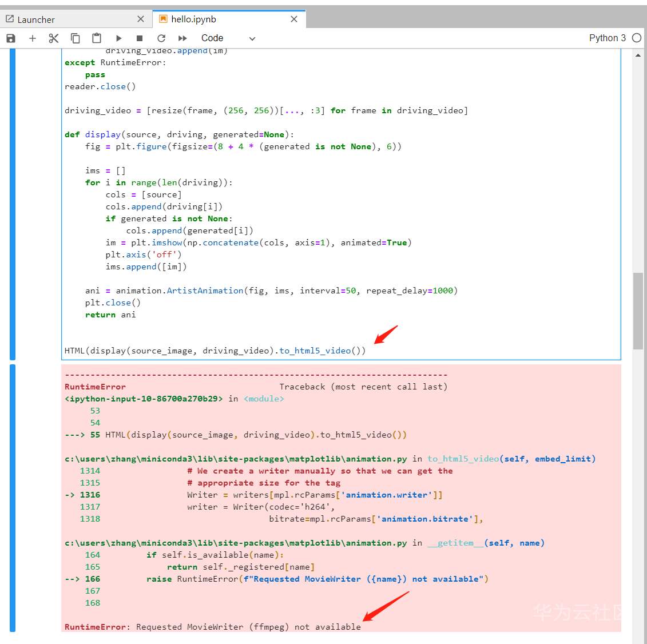Click the __getitem__ function name in traceback
647x644 pixels.
455,543
